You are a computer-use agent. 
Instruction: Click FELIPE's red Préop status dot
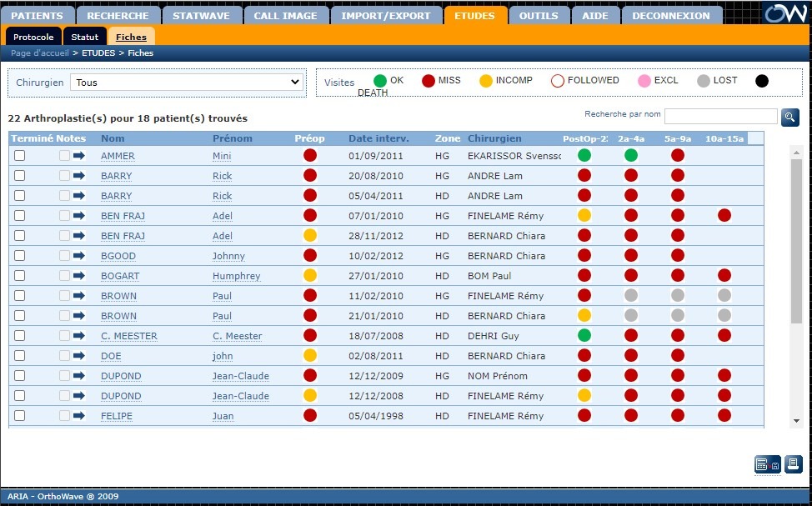click(309, 416)
